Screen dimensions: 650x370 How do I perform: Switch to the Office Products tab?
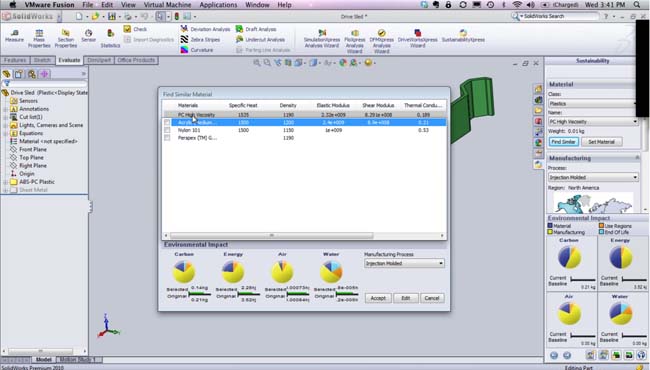(136, 60)
